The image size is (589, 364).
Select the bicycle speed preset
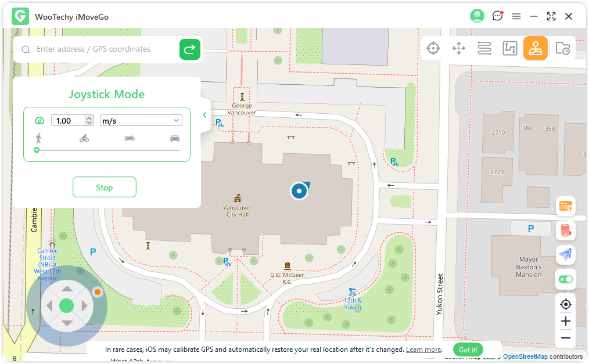tap(84, 138)
